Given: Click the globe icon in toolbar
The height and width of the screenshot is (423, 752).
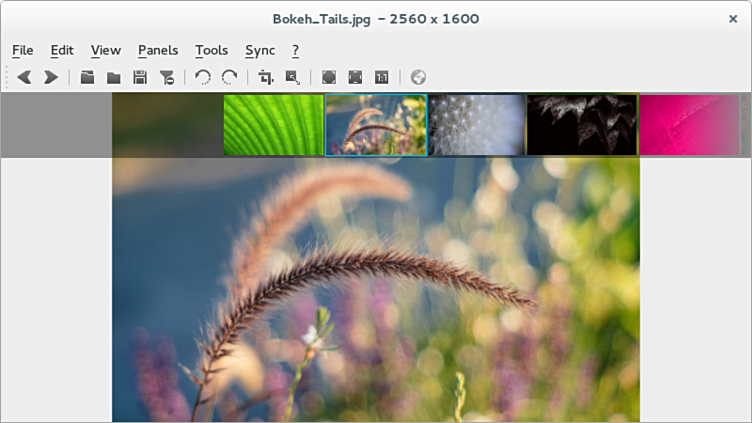Looking at the screenshot, I should pos(418,77).
